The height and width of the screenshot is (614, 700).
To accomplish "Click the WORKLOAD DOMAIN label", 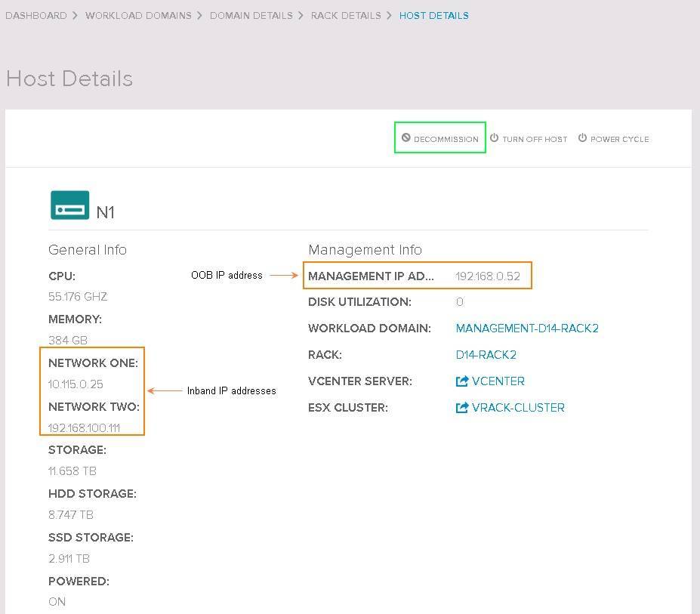I will pos(370,329).
